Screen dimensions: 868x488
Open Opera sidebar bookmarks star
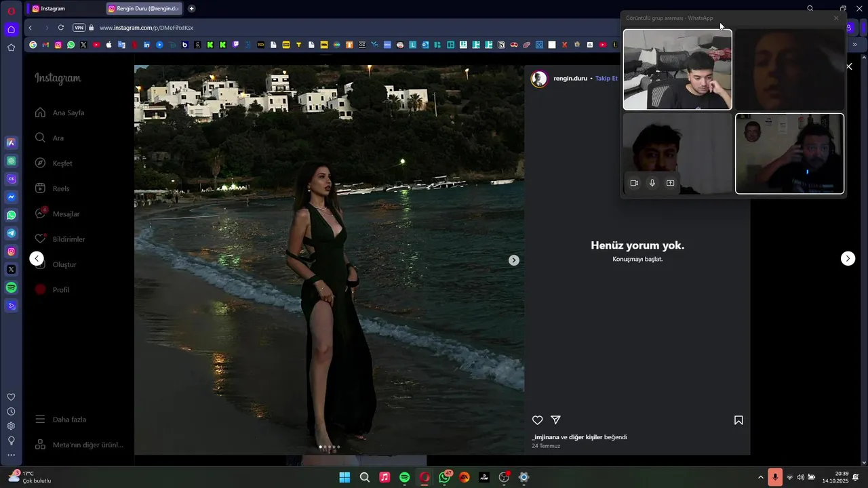(11, 47)
